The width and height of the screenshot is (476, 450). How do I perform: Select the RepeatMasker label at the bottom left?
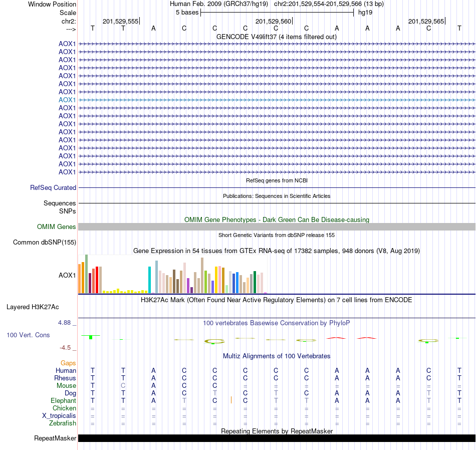pos(55,438)
